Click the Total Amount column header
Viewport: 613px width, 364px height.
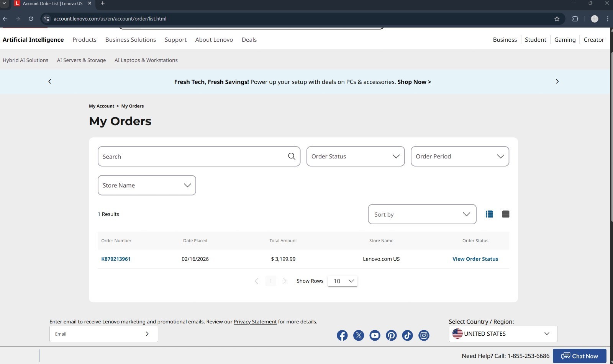click(x=283, y=241)
